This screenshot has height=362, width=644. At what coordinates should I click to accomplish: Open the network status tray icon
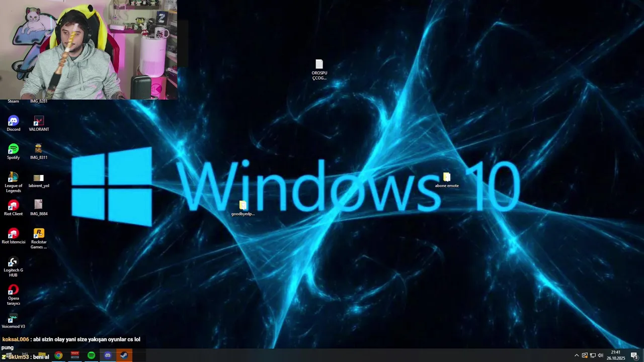point(593,355)
